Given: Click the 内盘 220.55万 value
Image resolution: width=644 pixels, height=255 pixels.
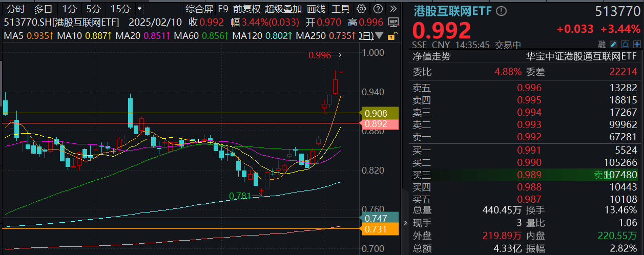Looking at the screenshot, I should (618, 236).
